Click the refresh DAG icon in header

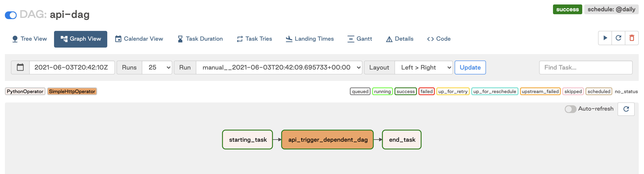618,38
